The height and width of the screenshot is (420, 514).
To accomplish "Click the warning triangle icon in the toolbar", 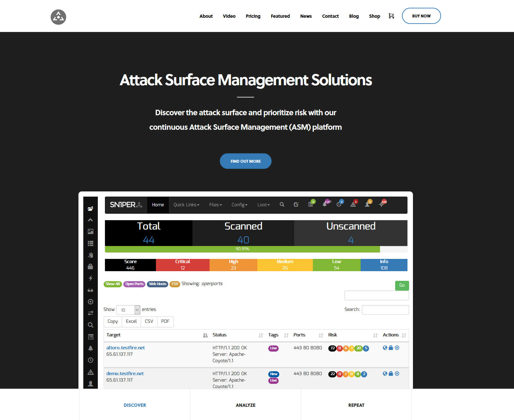I will 353,204.
